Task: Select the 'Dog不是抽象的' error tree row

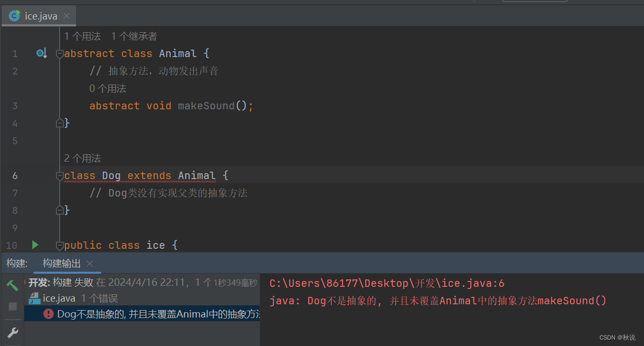Action: pos(143,314)
